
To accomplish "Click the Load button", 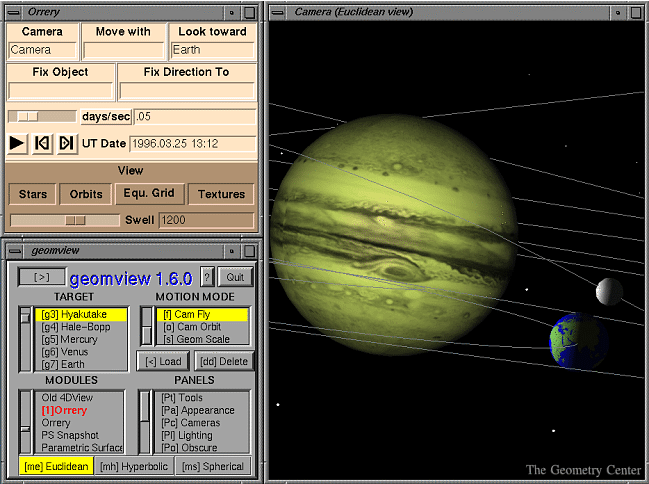I will click(162, 361).
